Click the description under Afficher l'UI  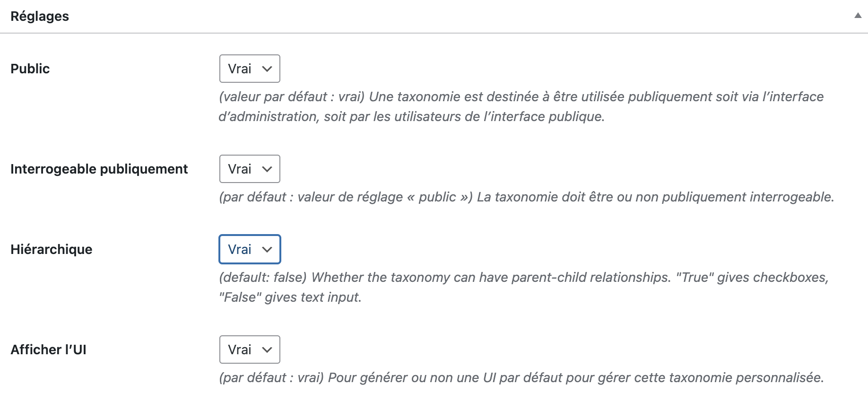521,378
